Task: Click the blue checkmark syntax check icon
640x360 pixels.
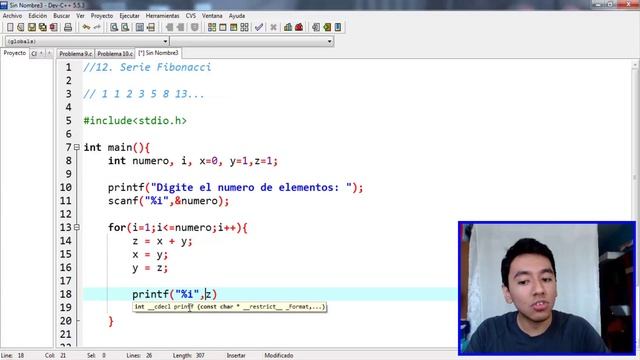Action: pos(259,27)
